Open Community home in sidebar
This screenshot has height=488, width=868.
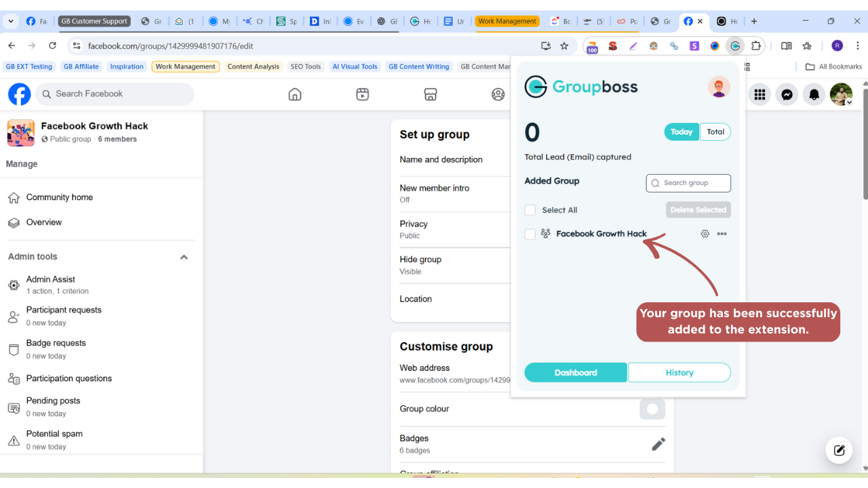[60, 197]
